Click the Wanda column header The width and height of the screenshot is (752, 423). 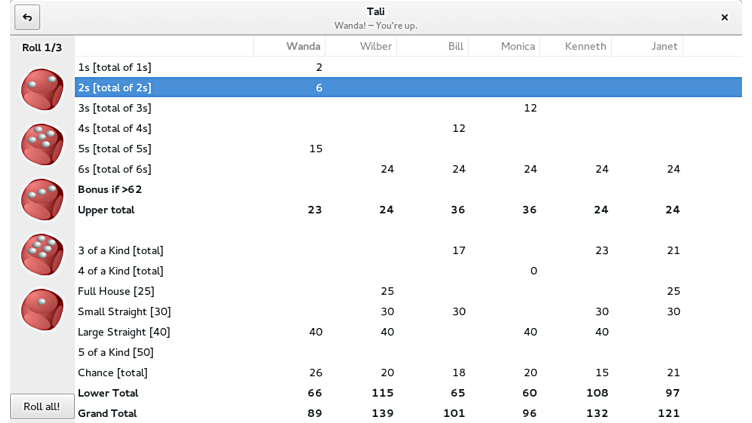click(303, 46)
